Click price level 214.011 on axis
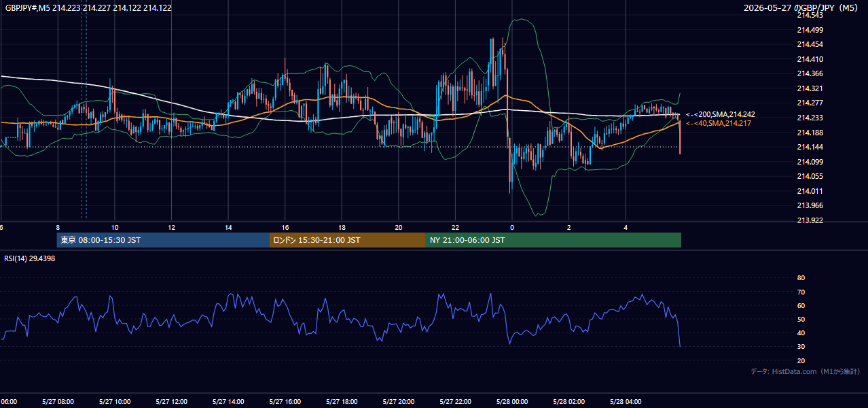This screenshot has width=868, height=408. pyautogui.click(x=810, y=191)
